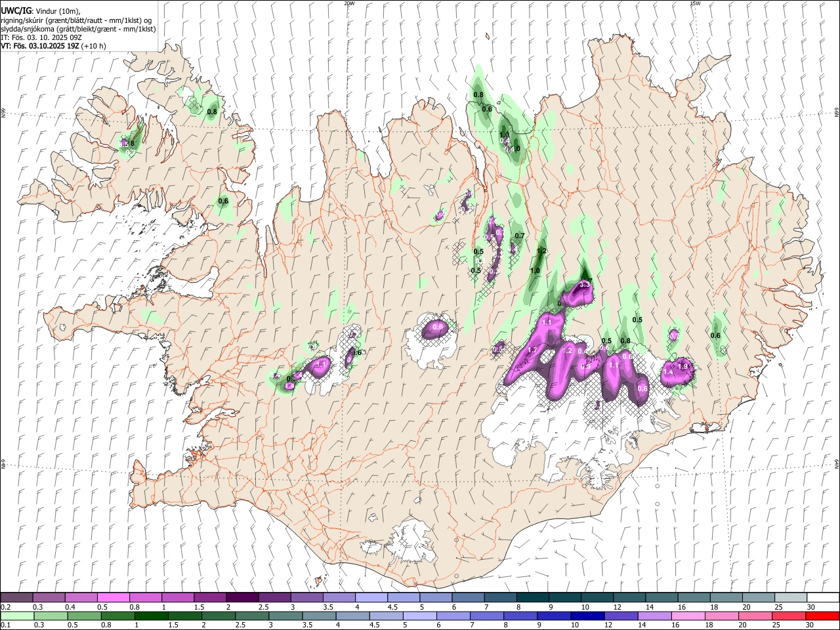Click the '0.2' label under the snow legend
The width and height of the screenshot is (840, 630).
5,607
